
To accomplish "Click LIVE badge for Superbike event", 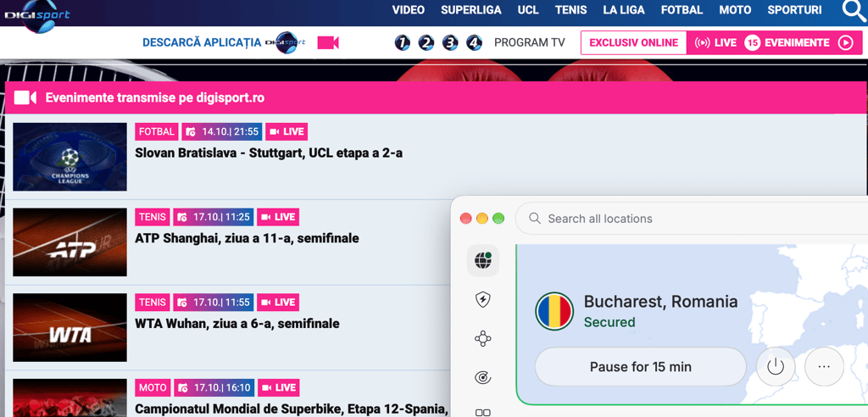I will point(278,387).
